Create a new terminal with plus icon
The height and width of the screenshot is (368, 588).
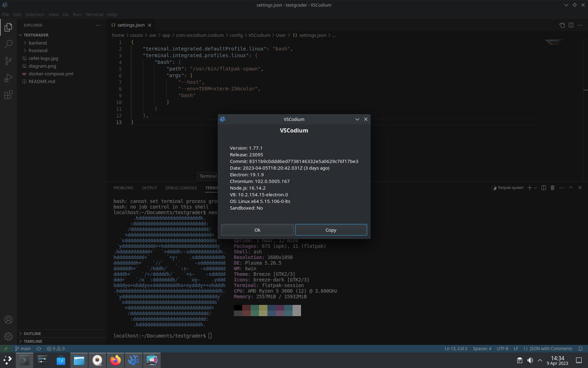(x=529, y=188)
